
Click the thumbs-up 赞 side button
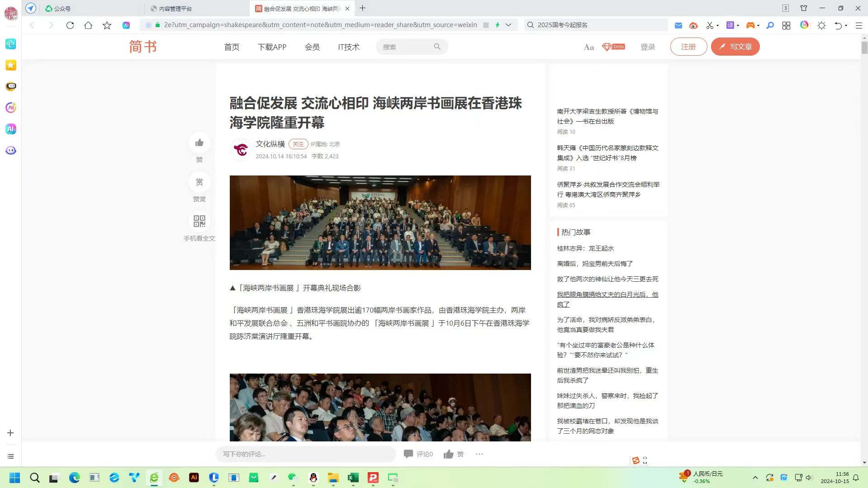click(199, 143)
